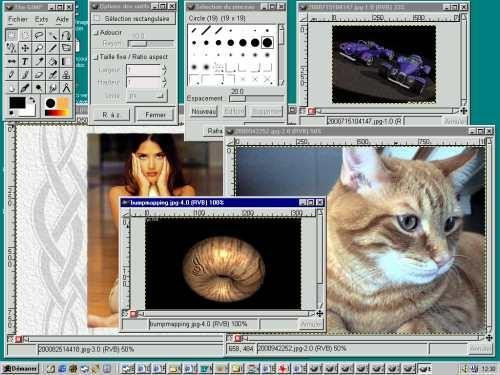Image resolution: width=500 pixels, height=375 pixels.
Task: Click Nouveau in brush selection
Action: tap(204, 111)
